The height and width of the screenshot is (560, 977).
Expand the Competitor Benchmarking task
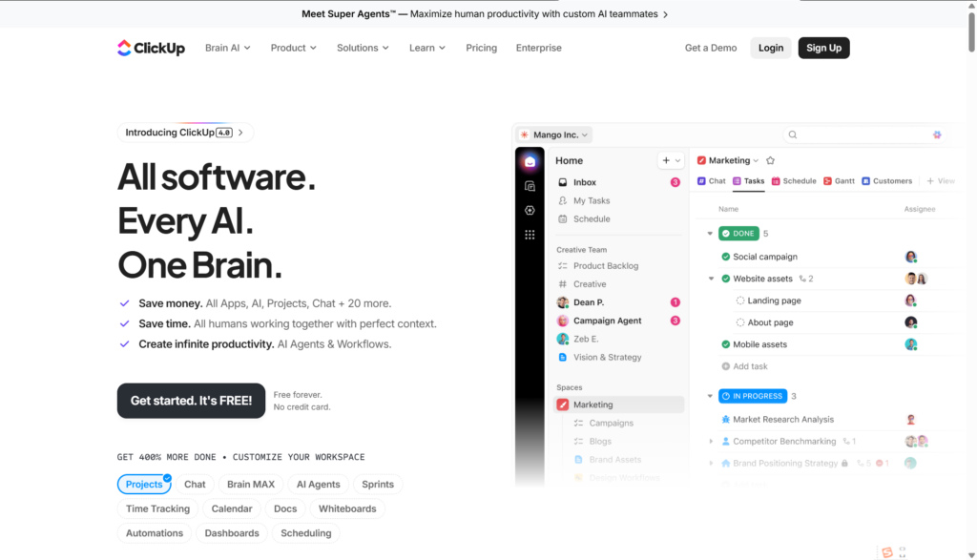pos(711,441)
